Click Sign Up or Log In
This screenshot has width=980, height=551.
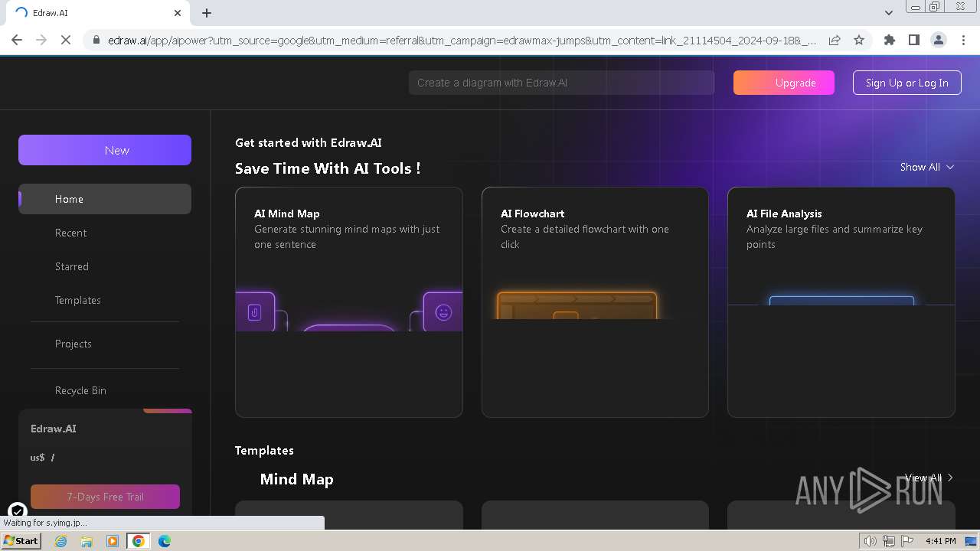(906, 83)
